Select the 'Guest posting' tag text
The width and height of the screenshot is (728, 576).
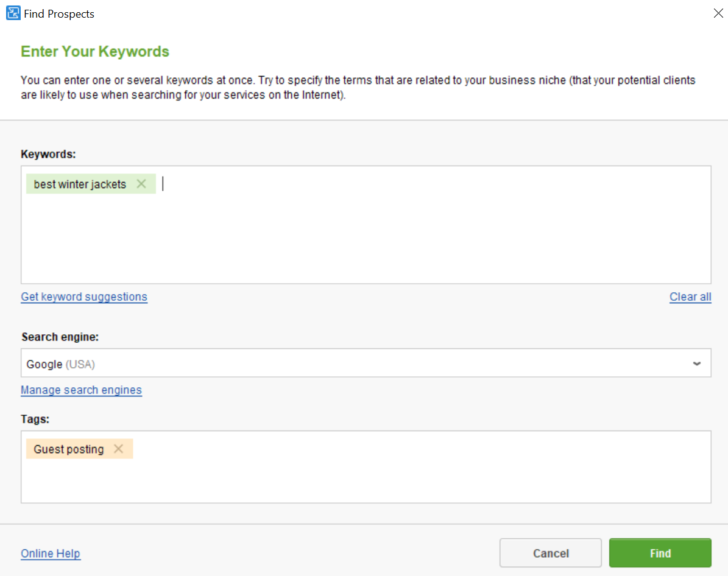coord(69,449)
